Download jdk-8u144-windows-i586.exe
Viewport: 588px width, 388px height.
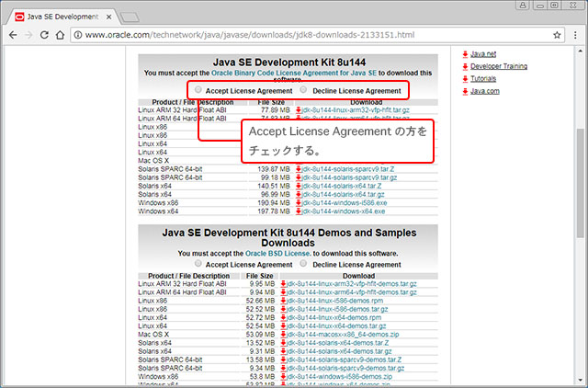pos(344,203)
